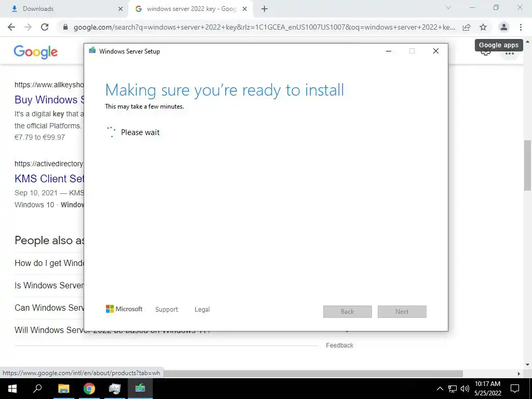Reload the Google search page
532x399 pixels.
point(45,27)
